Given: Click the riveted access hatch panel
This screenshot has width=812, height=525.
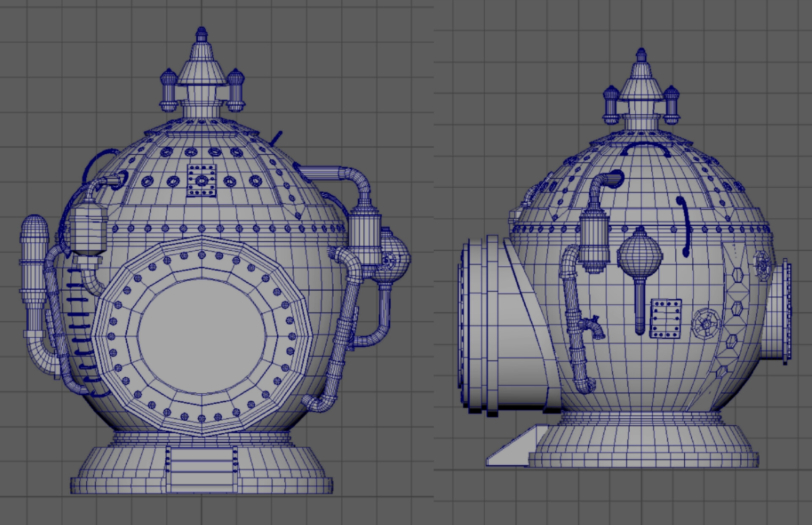Looking at the screenshot, I should point(666,317).
